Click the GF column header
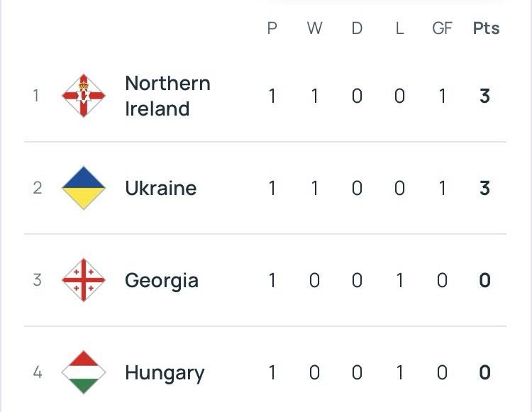 pos(442,28)
